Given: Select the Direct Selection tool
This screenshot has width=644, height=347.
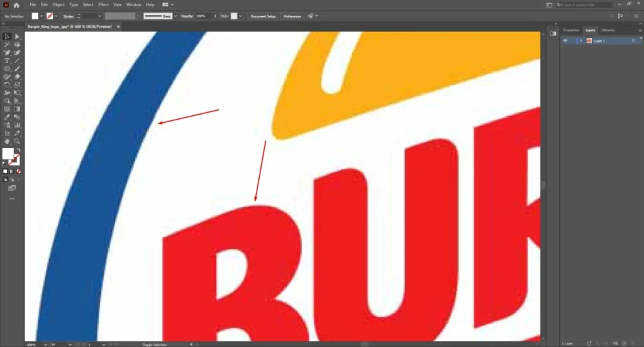Looking at the screenshot, I should [x=17, y=37].
